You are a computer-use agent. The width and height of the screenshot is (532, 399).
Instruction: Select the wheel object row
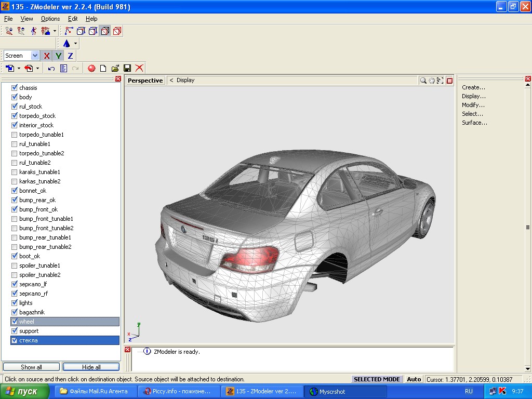click(65, 321)
